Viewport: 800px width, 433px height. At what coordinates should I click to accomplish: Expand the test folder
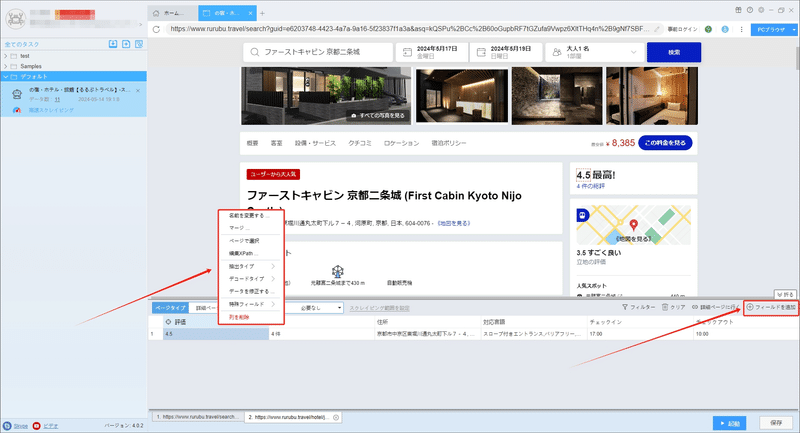[x=6, y=56]
